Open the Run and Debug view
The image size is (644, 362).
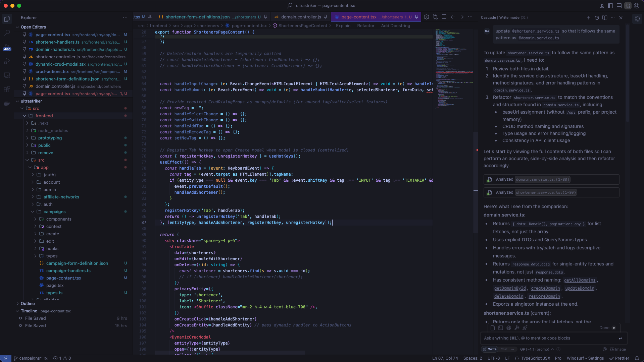(7, 61)
